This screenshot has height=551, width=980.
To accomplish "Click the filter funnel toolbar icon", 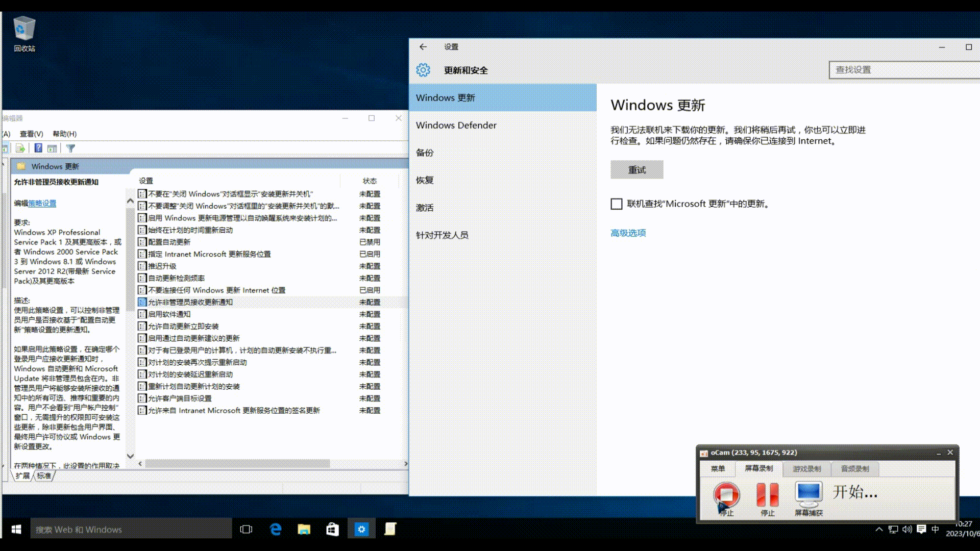I will pos(70,148).
